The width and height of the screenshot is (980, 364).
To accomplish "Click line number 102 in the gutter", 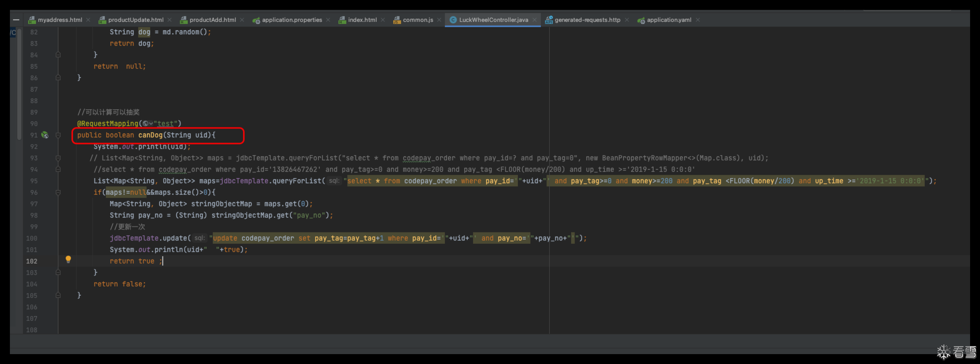I will (32, 261).
